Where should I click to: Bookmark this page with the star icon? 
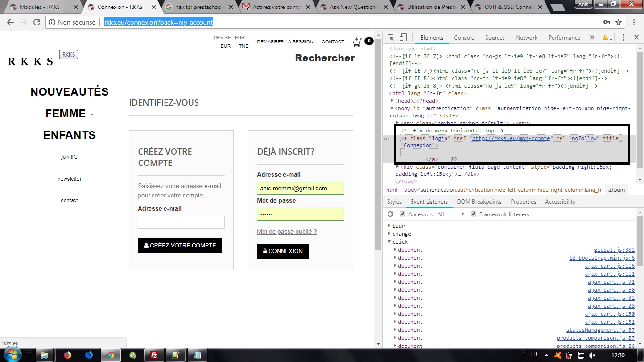point(619,22)
